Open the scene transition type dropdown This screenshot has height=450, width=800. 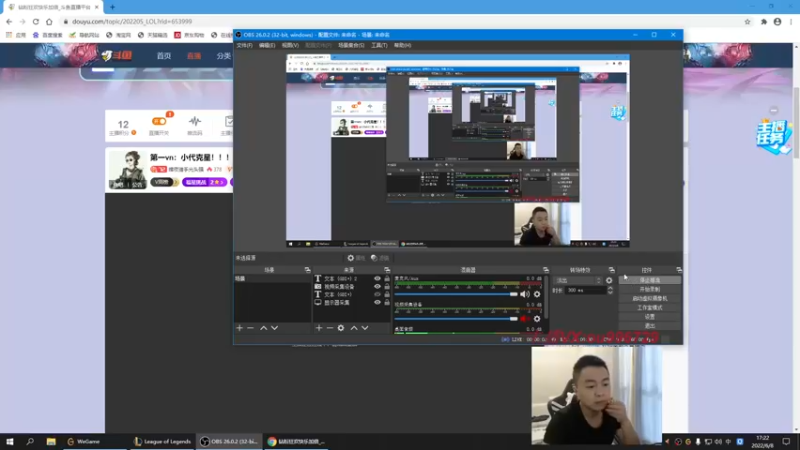tap(578, 280)
